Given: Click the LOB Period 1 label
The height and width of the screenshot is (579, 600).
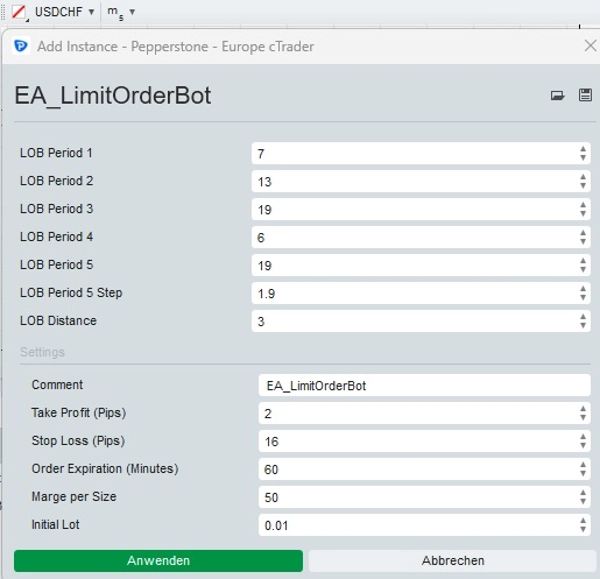Looking at the screenshot, I should coord(56,153).
